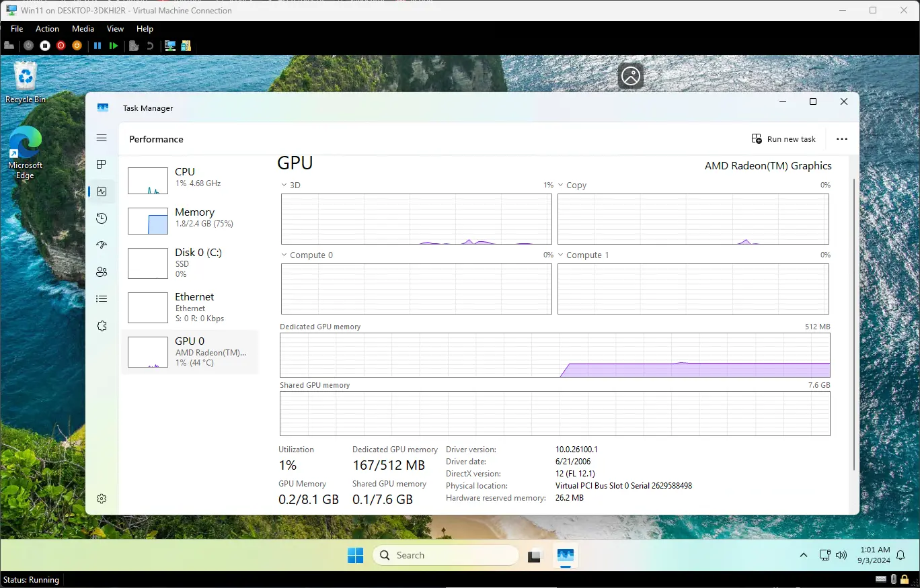Click the 167/512 MB dedicated memory value

pos(389,465)
